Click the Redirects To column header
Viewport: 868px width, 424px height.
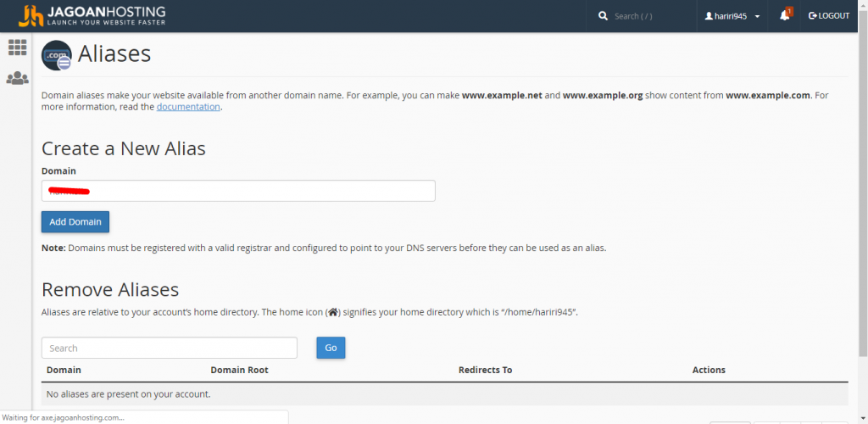[x=485, y=370]
